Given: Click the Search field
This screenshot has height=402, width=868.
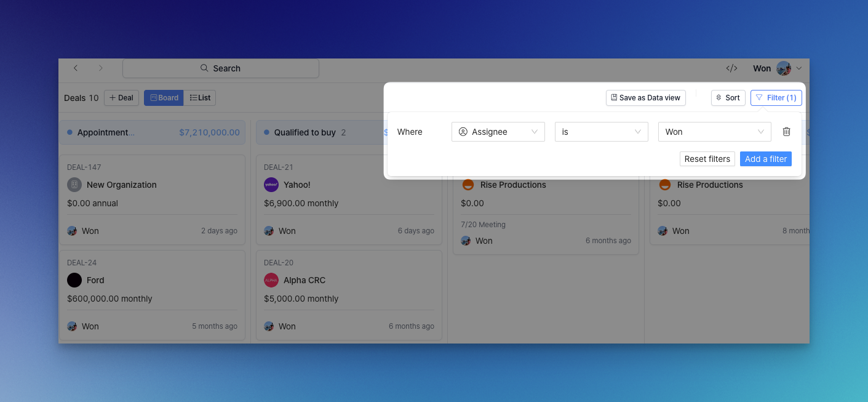Looking at the screenshot, I should (221, 68).
